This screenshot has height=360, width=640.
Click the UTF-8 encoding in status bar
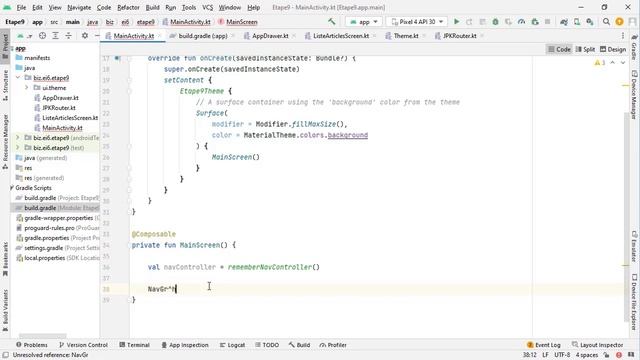coord(562,355)
